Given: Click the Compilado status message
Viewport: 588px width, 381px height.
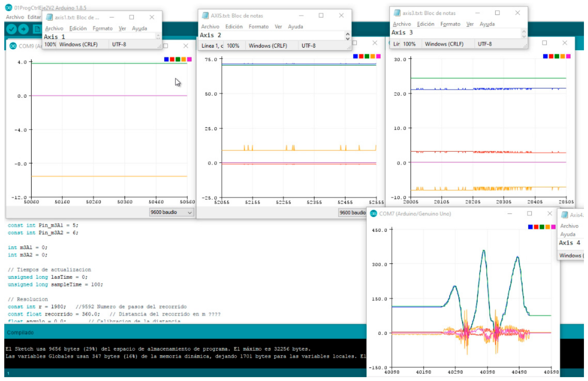Looking at the screenshot, I should tap(20, 333).
